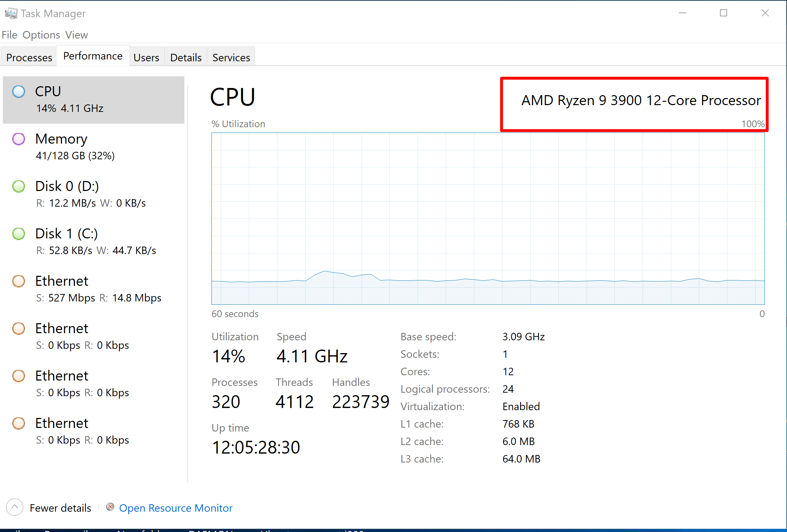This screenshot has height=532, width=787.
Task: Open the Options menu
Action: [41, 35]
